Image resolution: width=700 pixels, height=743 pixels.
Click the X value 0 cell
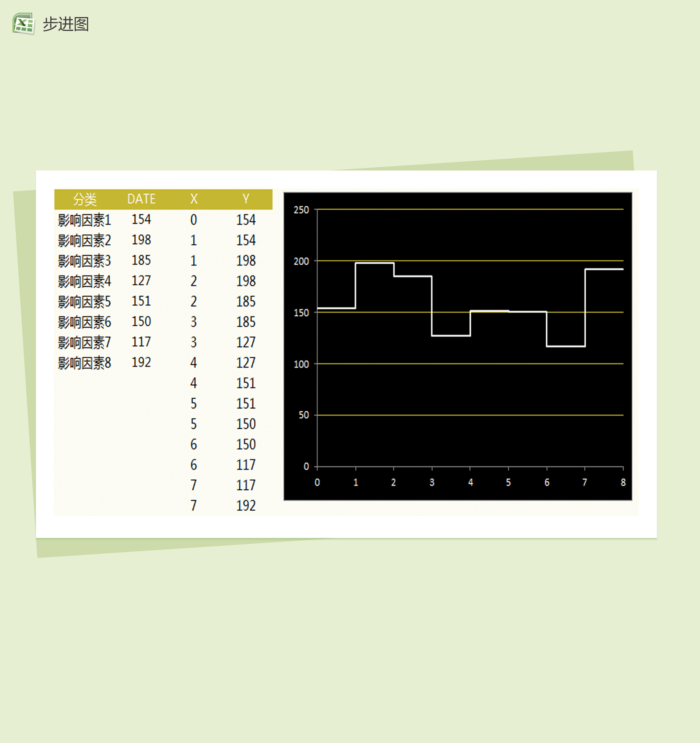point(194,220)
